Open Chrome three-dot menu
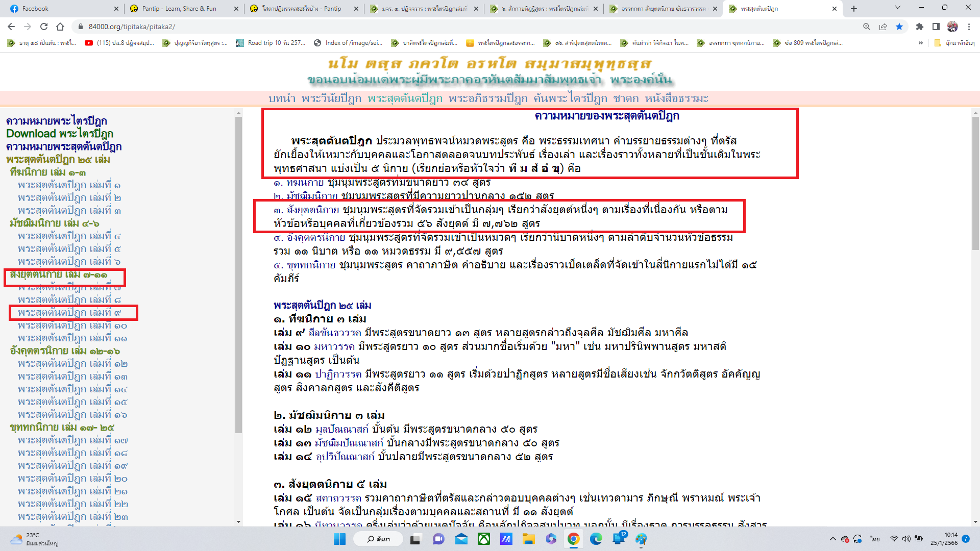The height and width of the screenshot is (551, 980). coord(969,27)
